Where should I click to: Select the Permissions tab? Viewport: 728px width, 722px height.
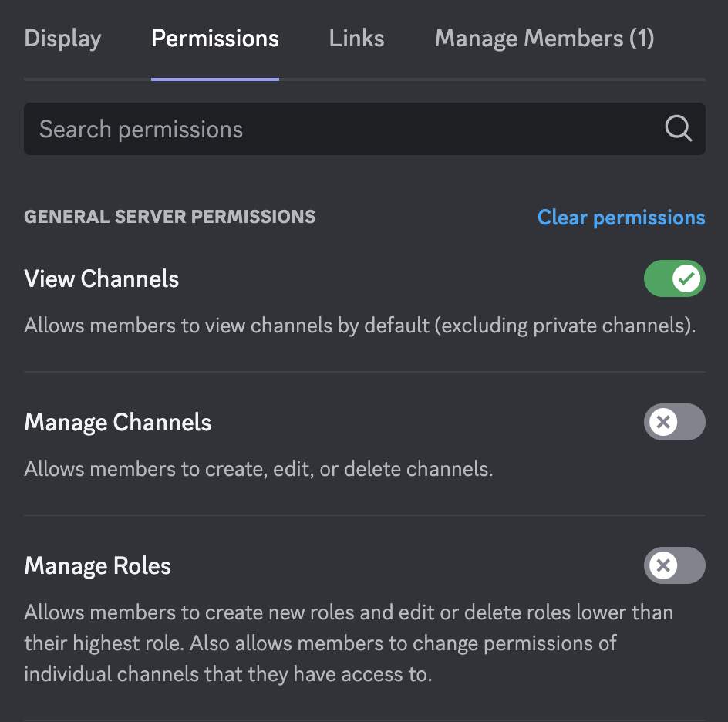tap(215, 39)
